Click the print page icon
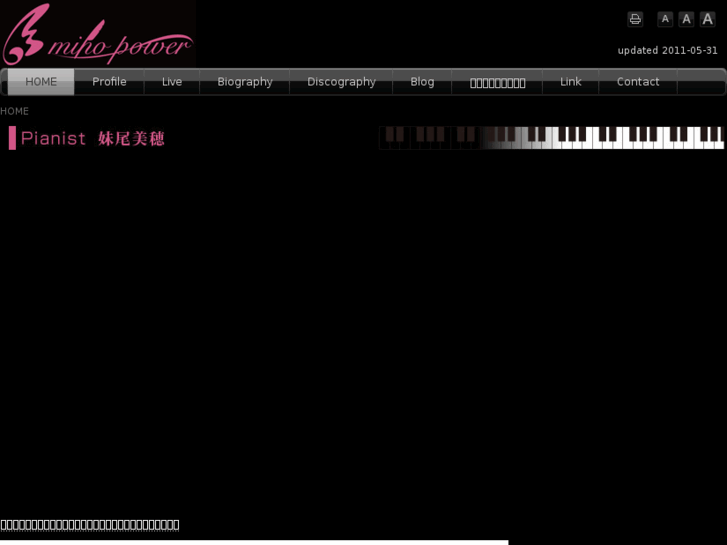 tap(635, 19)
